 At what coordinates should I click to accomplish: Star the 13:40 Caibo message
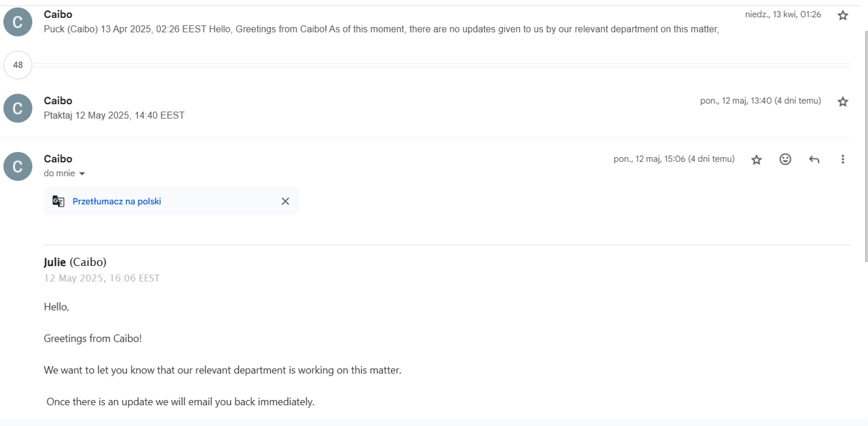coord(843,102)
